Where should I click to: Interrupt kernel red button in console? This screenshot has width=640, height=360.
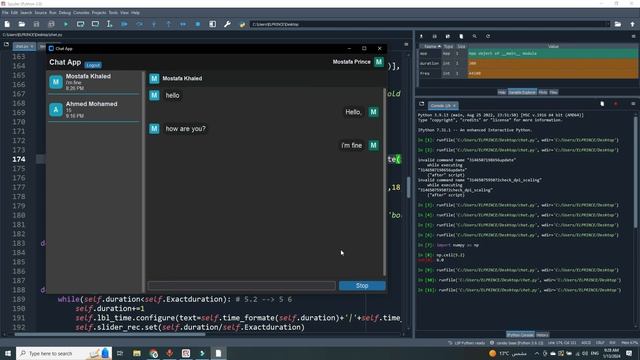point(616,104)
